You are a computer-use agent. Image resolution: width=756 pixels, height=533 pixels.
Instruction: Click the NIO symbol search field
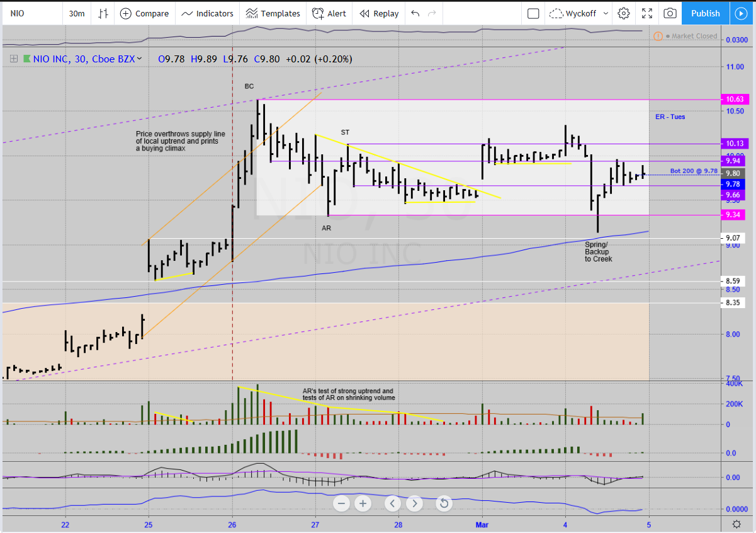tap(31, 13)
